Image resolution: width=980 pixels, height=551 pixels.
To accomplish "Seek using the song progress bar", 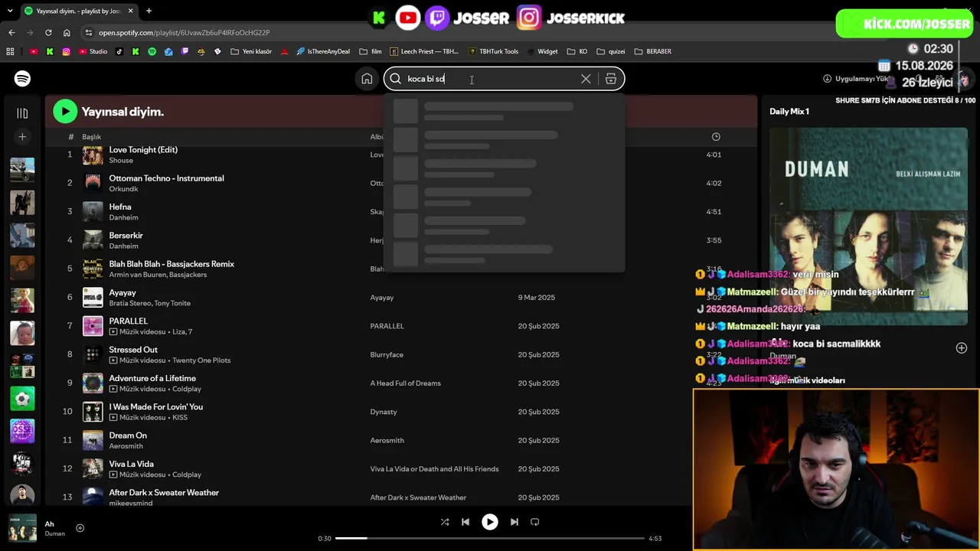I will [x=490, y=539].
